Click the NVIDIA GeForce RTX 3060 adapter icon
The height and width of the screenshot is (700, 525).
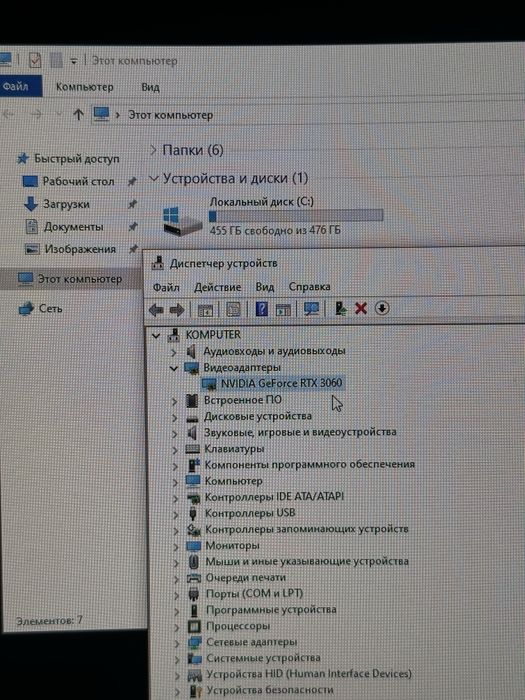click(209, 384)
